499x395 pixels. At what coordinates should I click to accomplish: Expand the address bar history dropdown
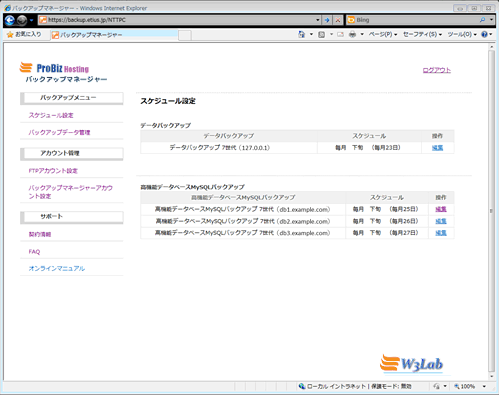(x=318, y=20)
